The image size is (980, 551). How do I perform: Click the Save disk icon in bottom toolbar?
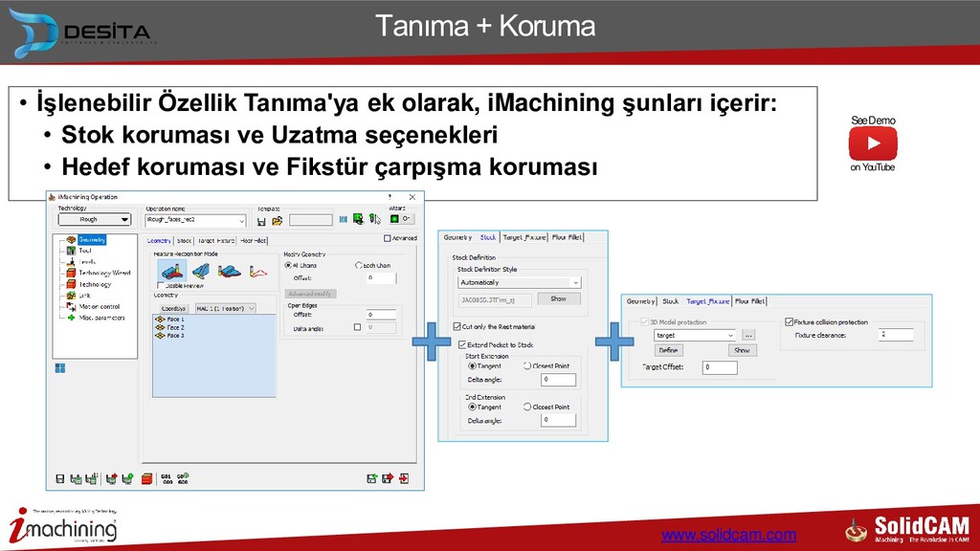(60, 479)
